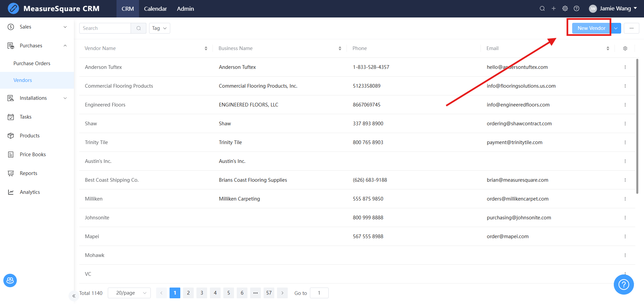The width and height of the screenshot is (644, 304).
Task: Open row actions for Anderson Tuftex
Action: 625,67
